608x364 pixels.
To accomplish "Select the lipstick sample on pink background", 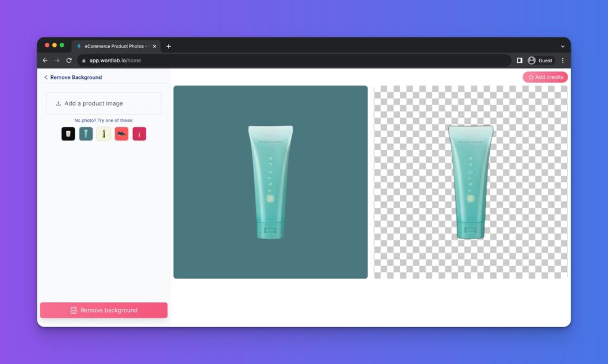I will tap(139, 134).
